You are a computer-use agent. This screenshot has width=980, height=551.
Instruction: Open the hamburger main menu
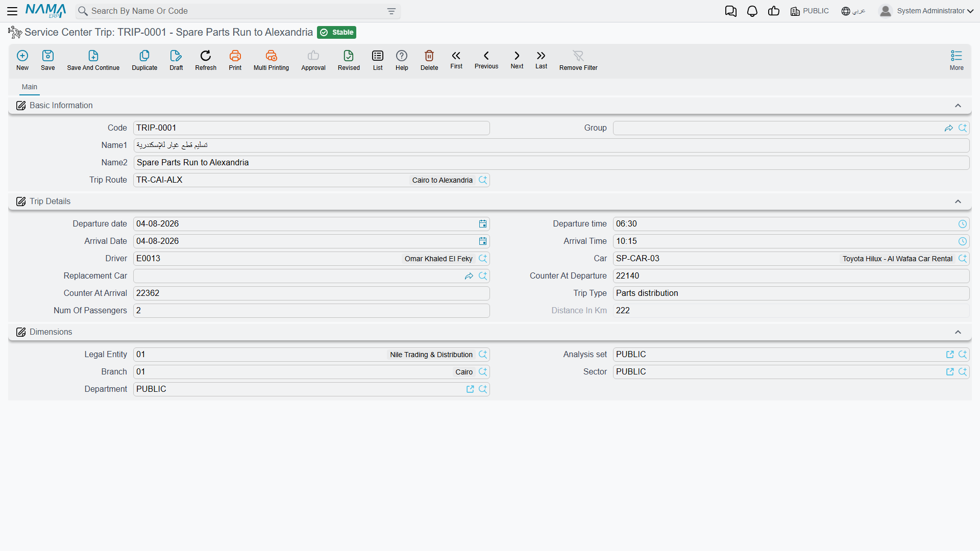[12, 11]
